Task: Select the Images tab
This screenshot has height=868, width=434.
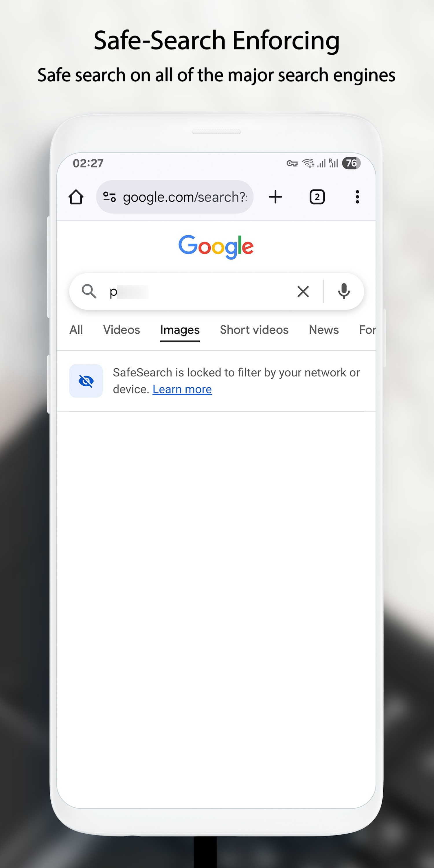Action: [180, 330]
